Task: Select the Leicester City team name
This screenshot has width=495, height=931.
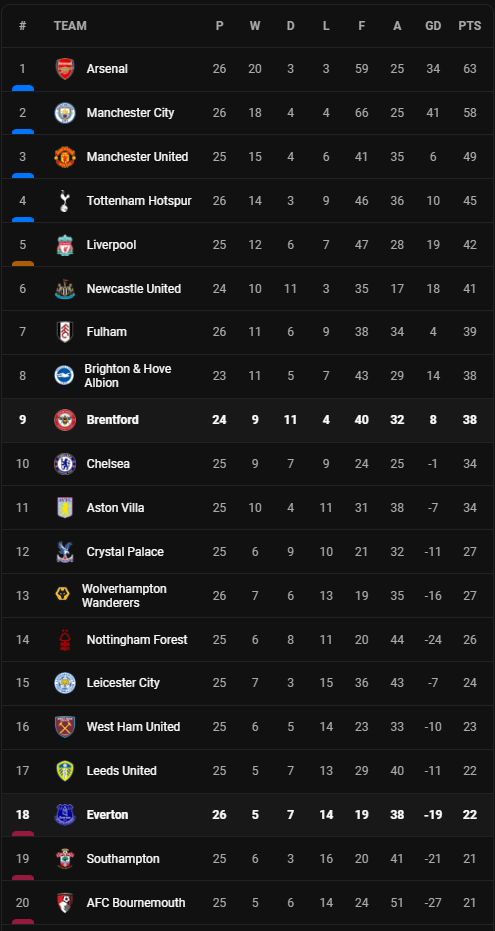Action: pos(123,683)
